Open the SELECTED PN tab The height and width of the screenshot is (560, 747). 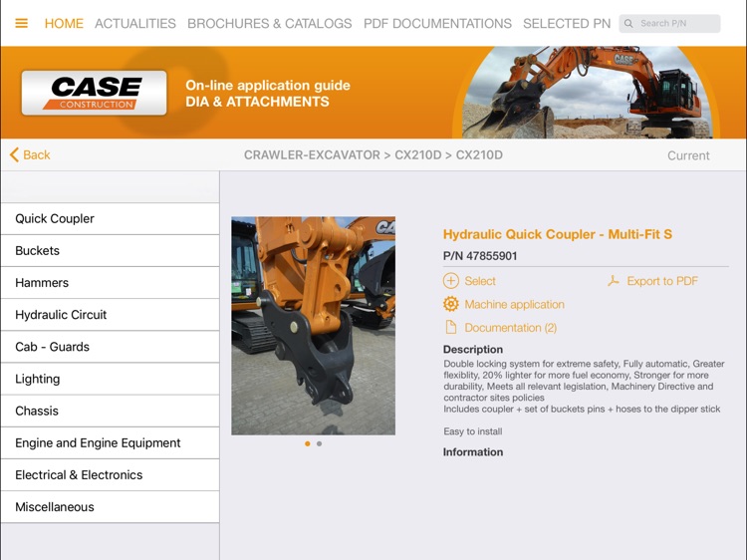point(567,23)
